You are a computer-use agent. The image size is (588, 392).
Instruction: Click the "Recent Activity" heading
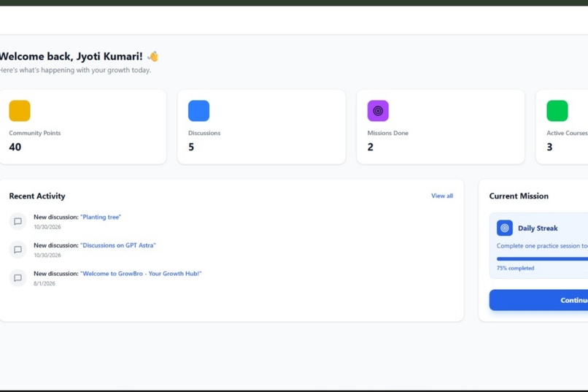37,196
